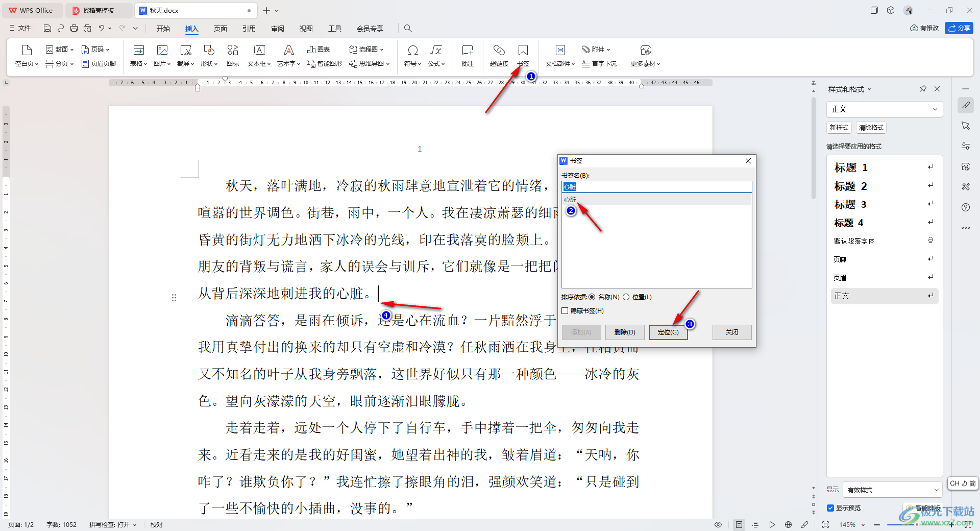Pin the Styles and Formatting panel
The image size is (980, 531).
point(923,89)
